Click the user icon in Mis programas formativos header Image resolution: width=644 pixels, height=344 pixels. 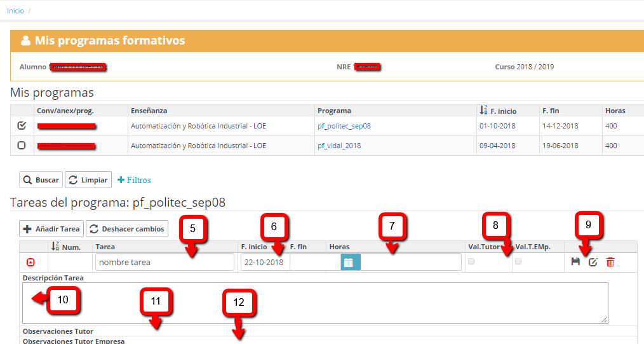25,41
